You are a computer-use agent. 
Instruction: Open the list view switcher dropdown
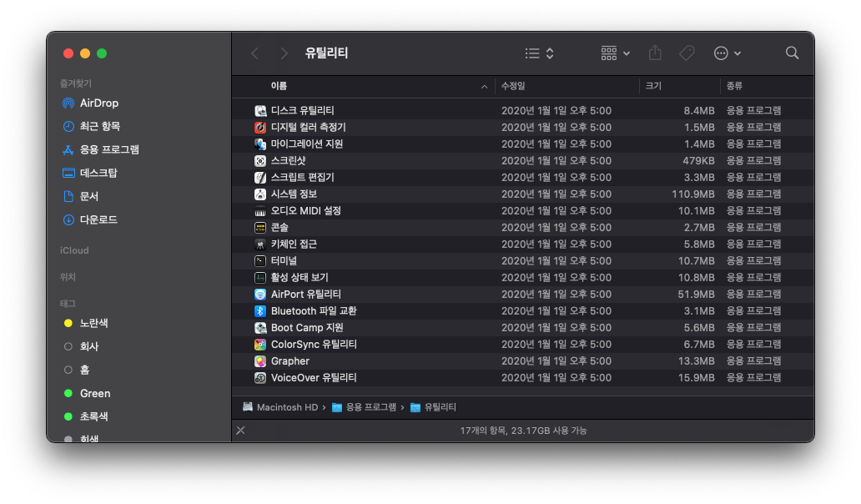tap(539, 53)
